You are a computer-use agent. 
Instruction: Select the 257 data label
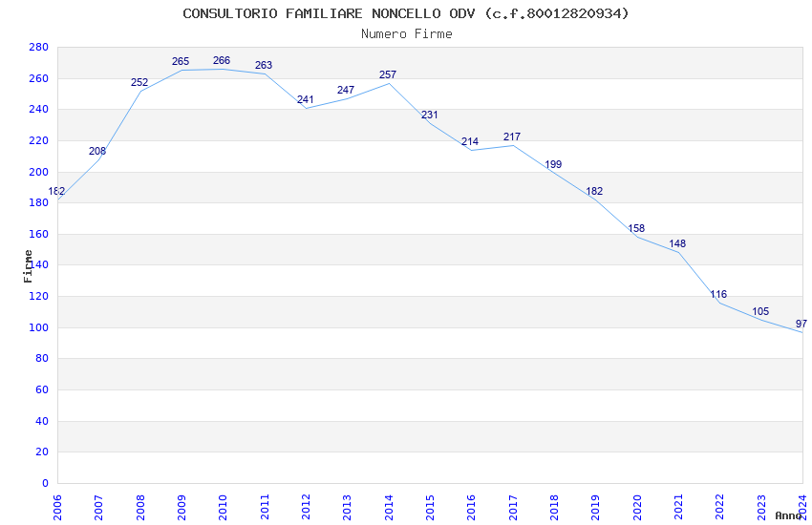click(388, 74)
